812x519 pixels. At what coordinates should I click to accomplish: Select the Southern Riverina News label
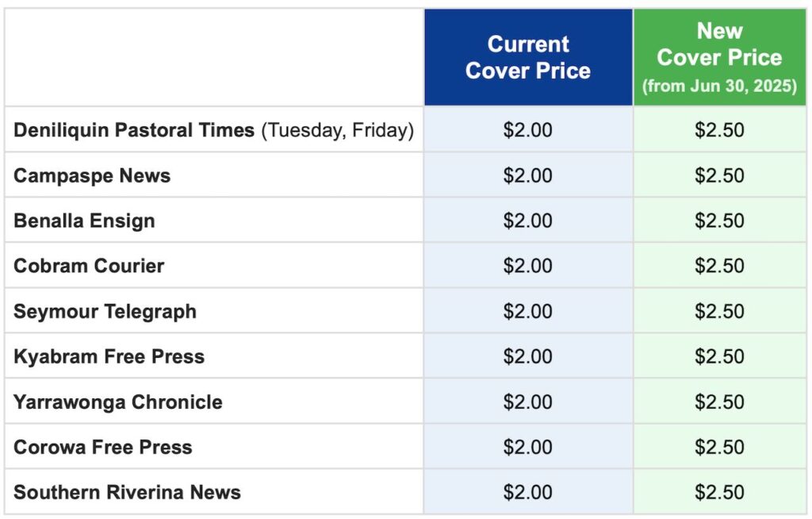coord(127,492)
